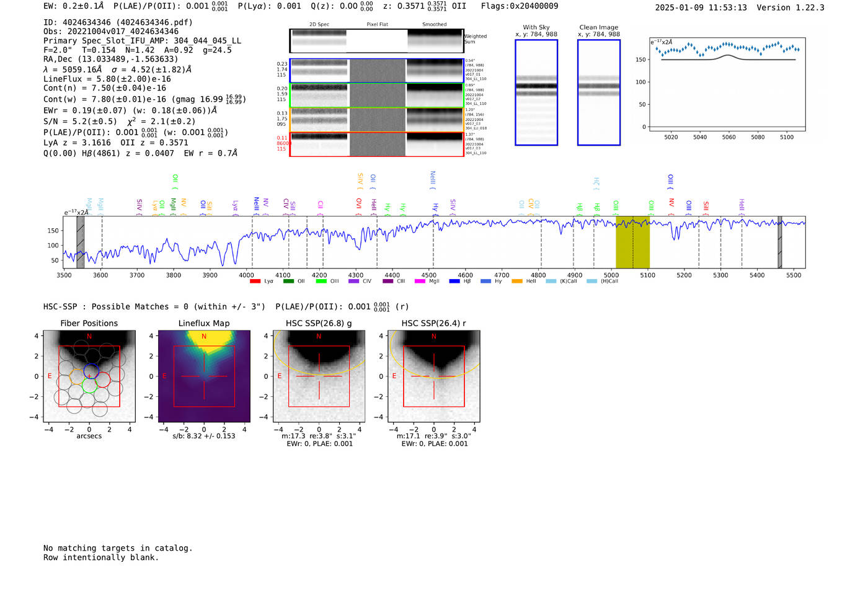
Task: Click the gray hatched band near 3550
Action: [80, 242]
